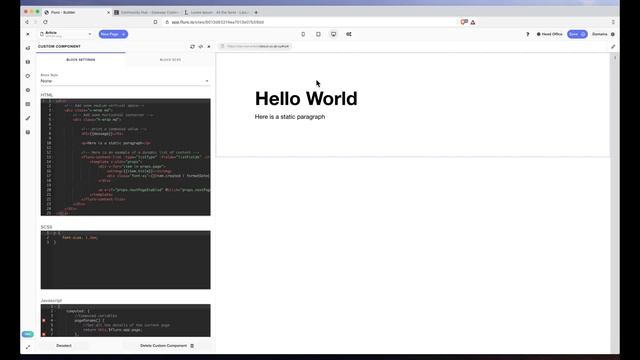Go back in the browser
This screenshot has width=640, height=360.
[27, 22]
